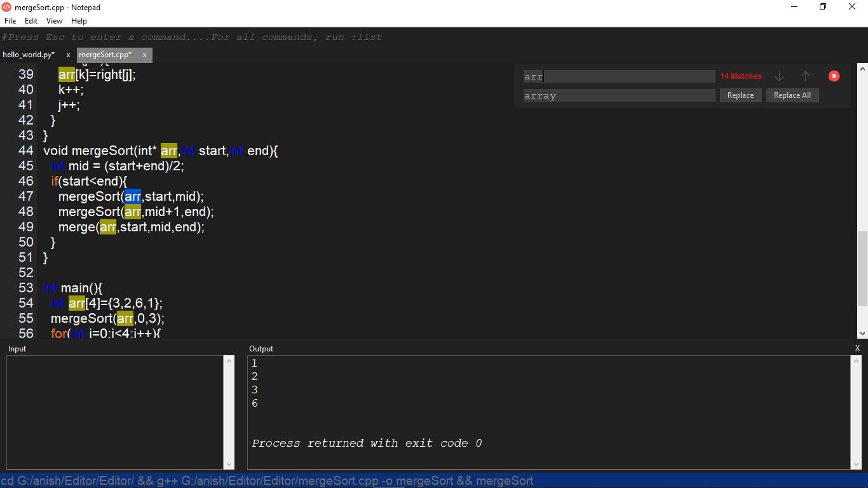Click the editor scrollbar down arrow
This screenshot has width=868, height=488.
862,333
